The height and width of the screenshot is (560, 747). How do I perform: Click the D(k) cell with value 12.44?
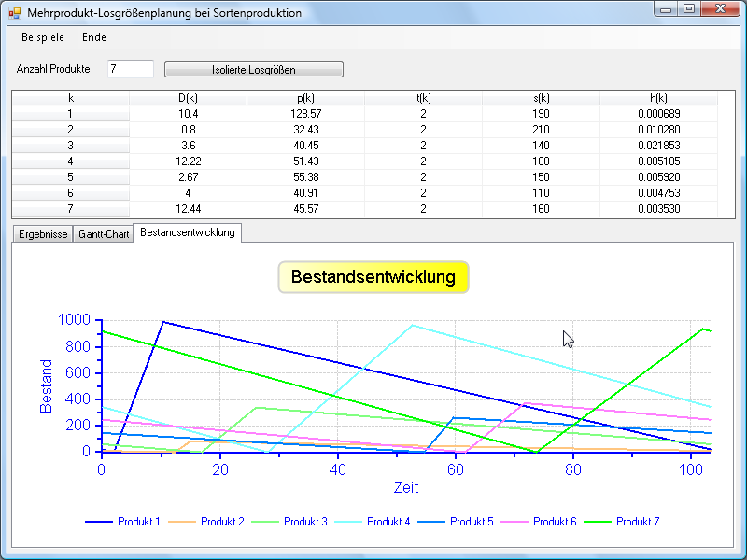pos(188,209)
